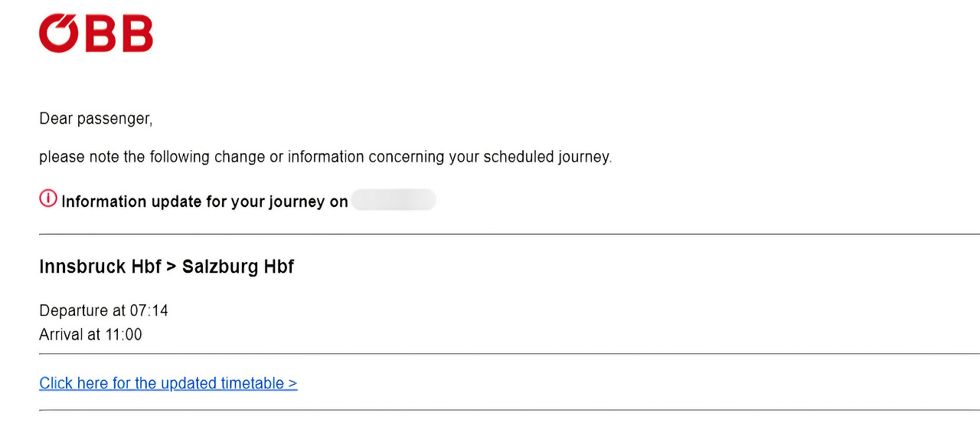Screen dimensions: 980x423
Task: Click the blurred journey date placeholder
Action: pos(394,201)
